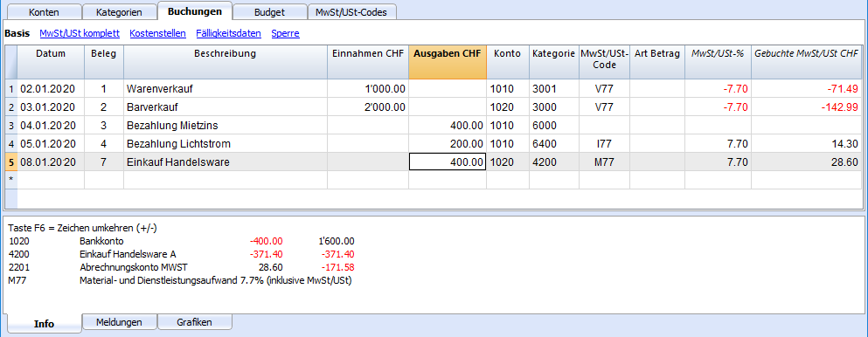The height and width of the screenshot is (337, 868).
Task: Select row number 5 header
Action: pyautogui.click(x=11, y=162)
